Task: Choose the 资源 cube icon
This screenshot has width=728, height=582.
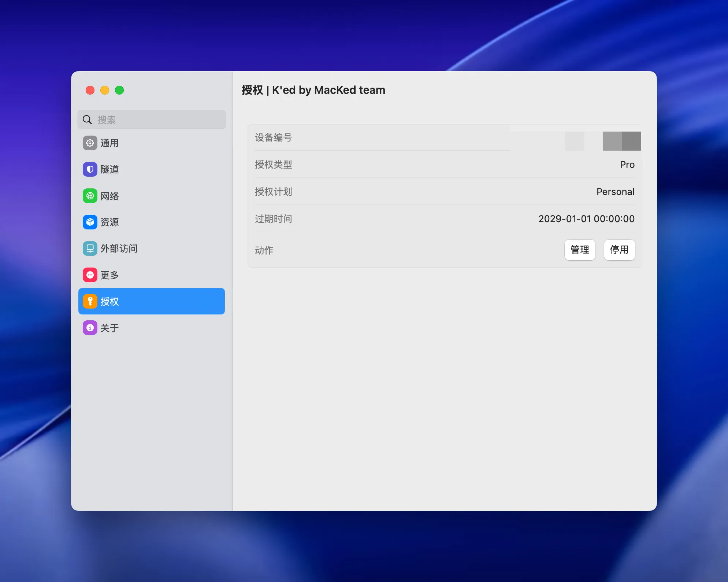Action: pos(90,222)
